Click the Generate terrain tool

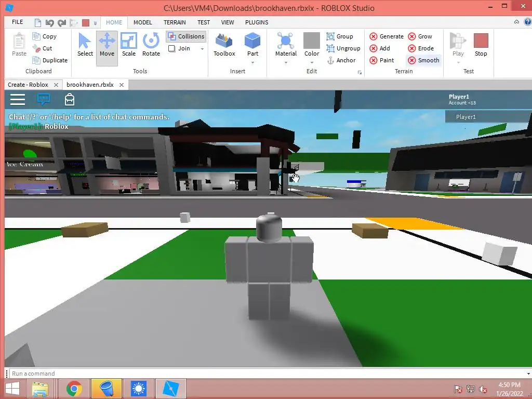tap(387, 36)
